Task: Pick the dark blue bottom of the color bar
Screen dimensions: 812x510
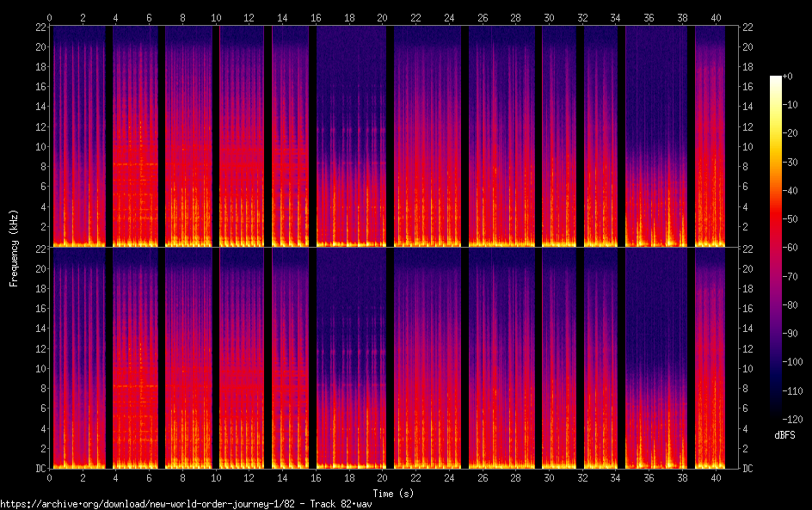Action: (x=776, y=404)
